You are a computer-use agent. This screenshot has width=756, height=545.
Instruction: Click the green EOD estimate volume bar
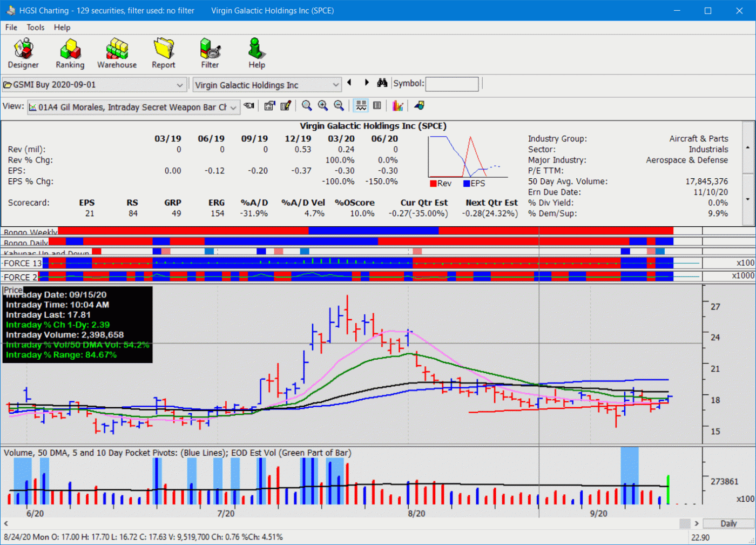click(x=668, y=490)
